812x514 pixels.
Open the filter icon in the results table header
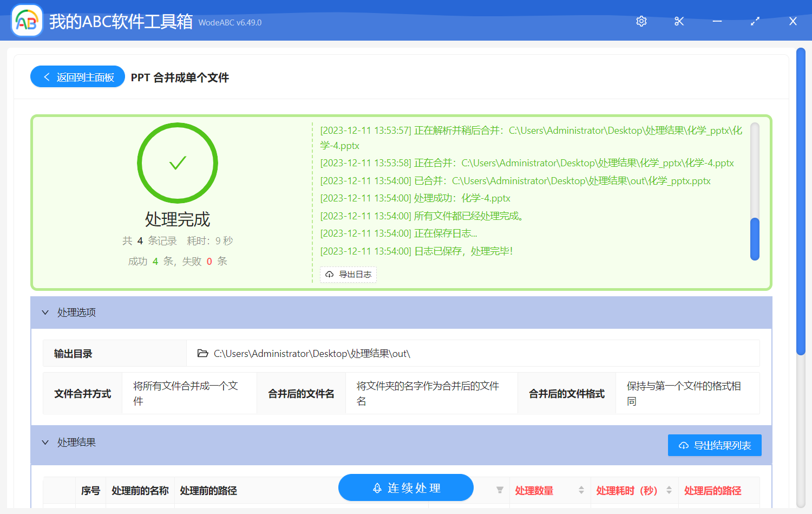click(499, 490)
